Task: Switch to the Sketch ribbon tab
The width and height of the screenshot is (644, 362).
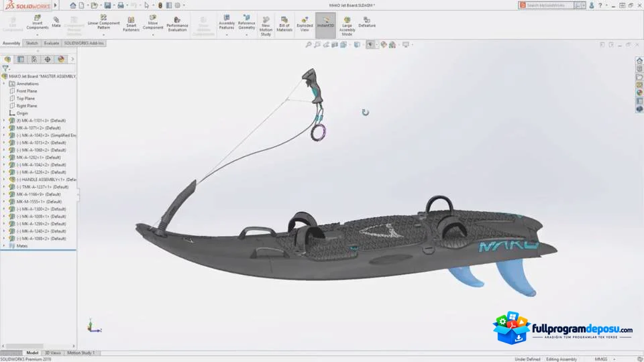Action: (x=32, y=43)
